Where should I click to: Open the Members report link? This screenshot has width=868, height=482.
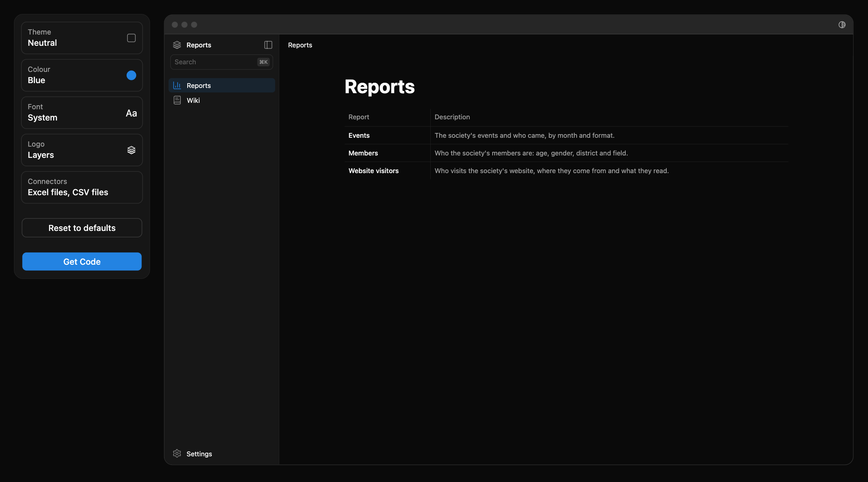(363, 153)
